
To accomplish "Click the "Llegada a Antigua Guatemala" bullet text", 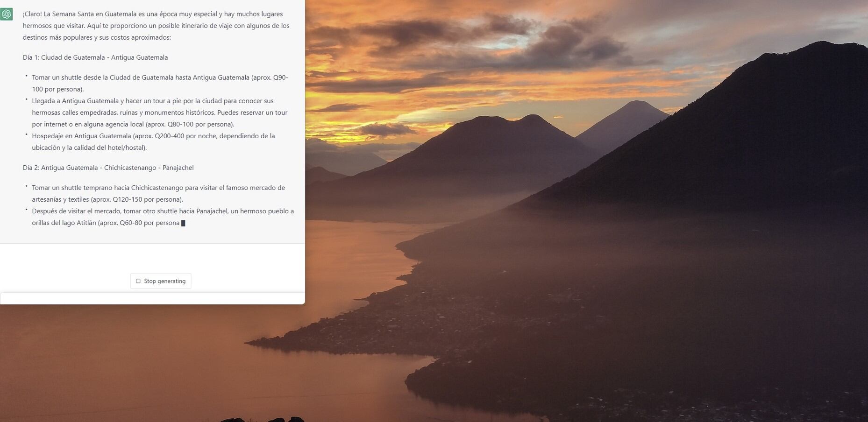I will click(160, 113).
